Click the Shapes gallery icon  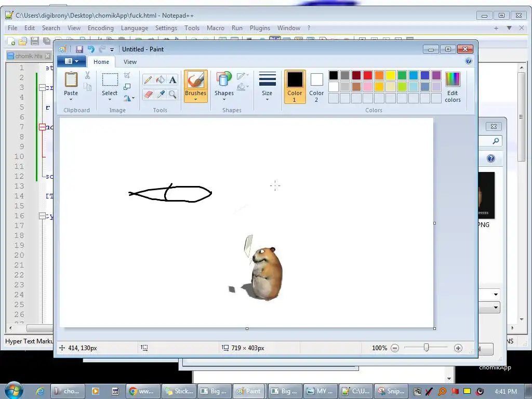point(224,80)
